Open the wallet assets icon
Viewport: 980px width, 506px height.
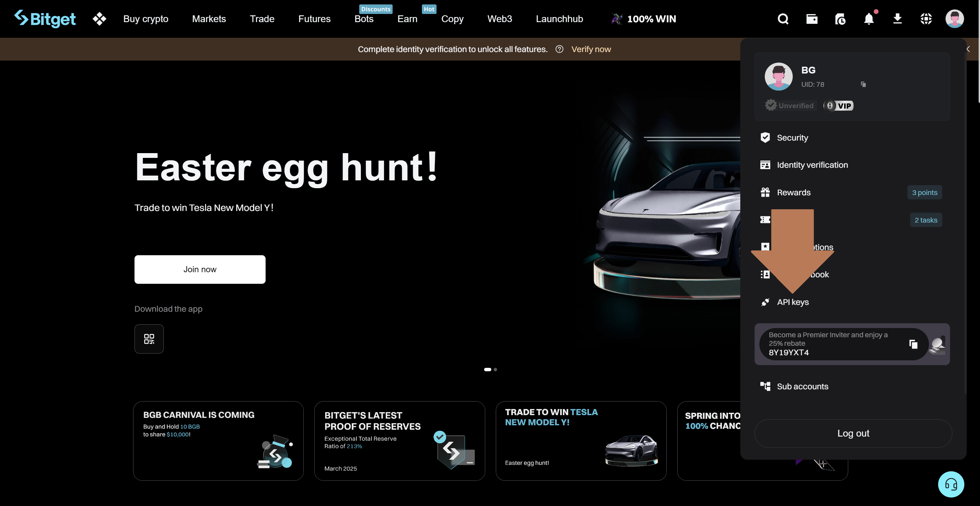tap(811, 19)
